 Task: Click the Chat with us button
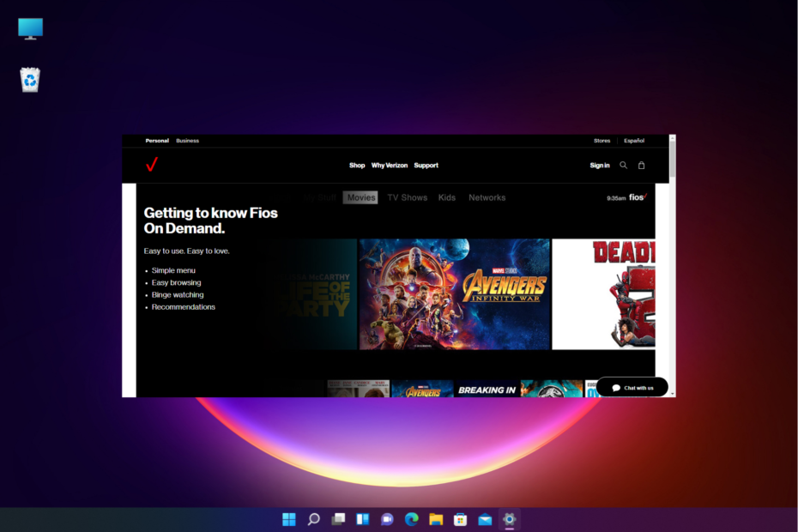coord(632,388)
